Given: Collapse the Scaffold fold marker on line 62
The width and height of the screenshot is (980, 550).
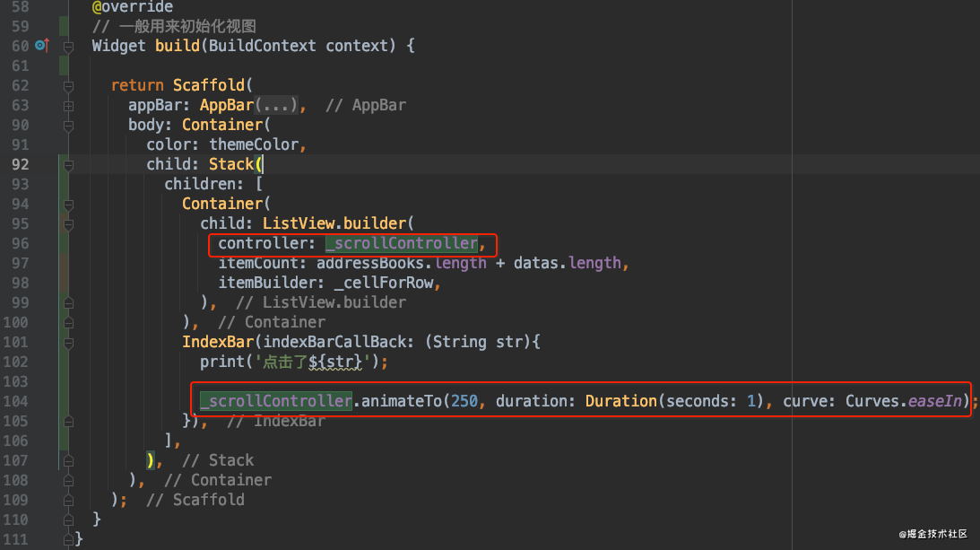Looking at the screenshot, I should tap(69, 86).
